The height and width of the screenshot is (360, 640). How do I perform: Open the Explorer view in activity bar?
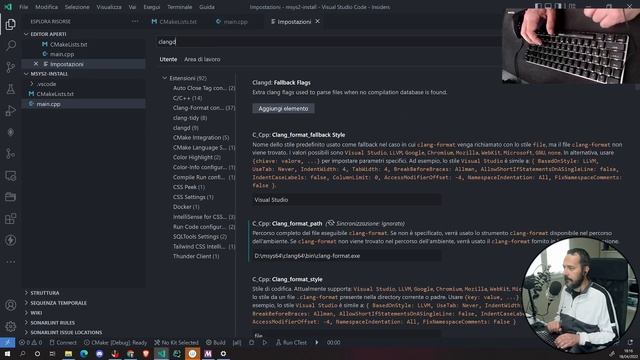(11, 24)
